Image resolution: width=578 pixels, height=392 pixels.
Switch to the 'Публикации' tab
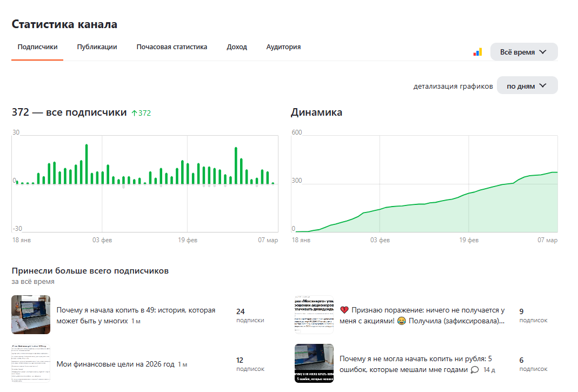[x=96, y=47]
